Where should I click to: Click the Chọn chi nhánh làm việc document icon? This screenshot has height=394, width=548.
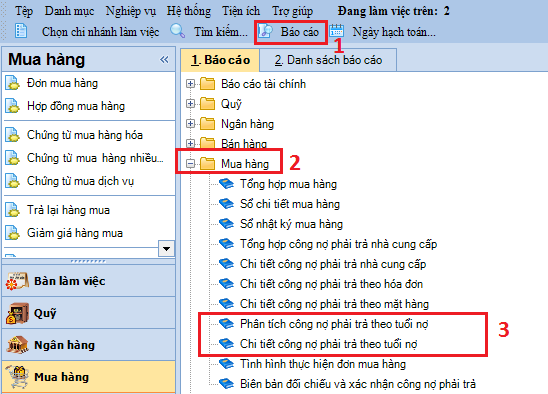coord(21,31)
